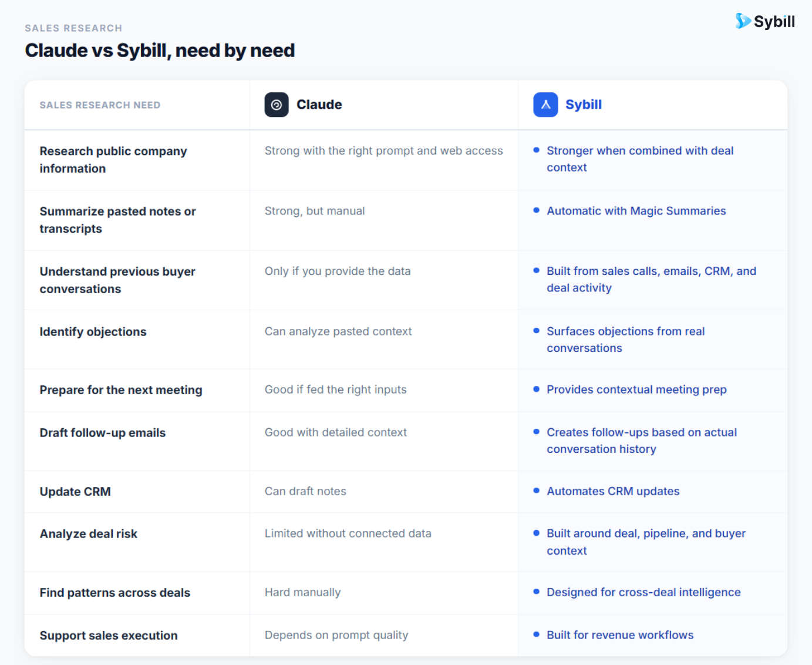Click 'Automatic with Magic Summaries' text

636,211
